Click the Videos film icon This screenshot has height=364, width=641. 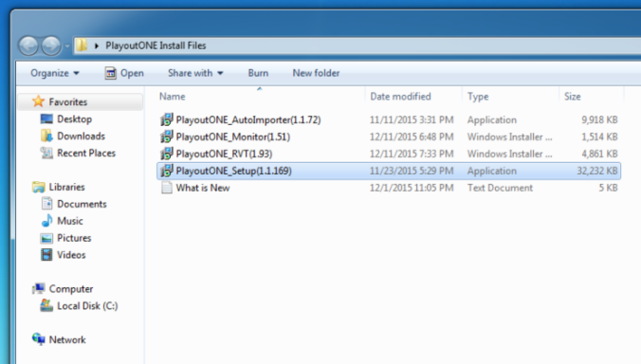pyautogui.click(x=46, y=254)
